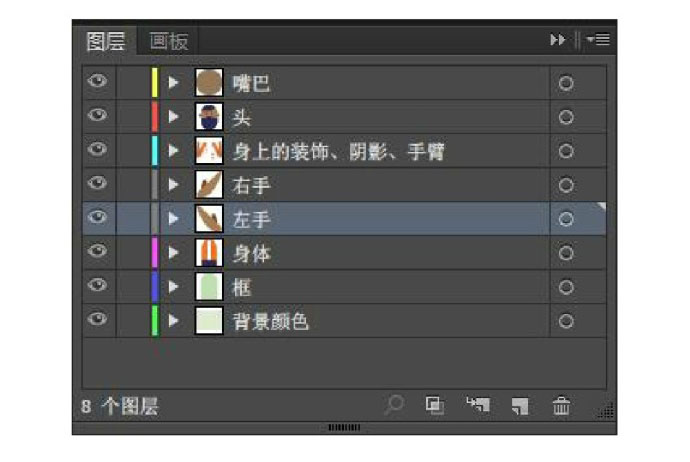This screenshot has width=690, height=462.
Task: Hide the 背景颜色 layer
Action: point(97,319)
